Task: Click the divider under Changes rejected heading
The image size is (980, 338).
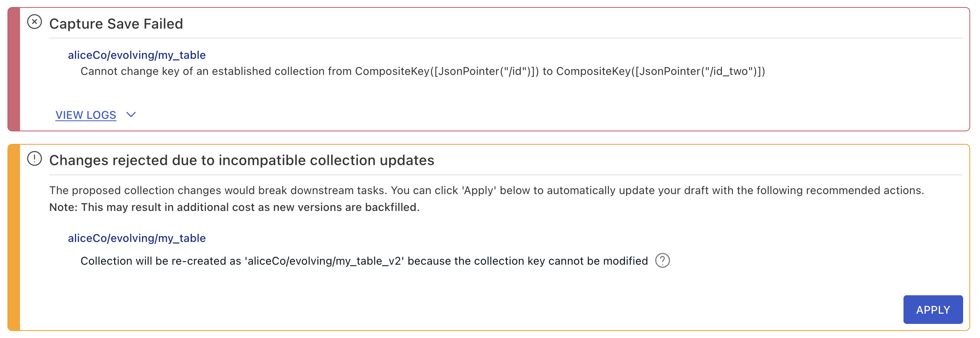Action: [506, 175]
